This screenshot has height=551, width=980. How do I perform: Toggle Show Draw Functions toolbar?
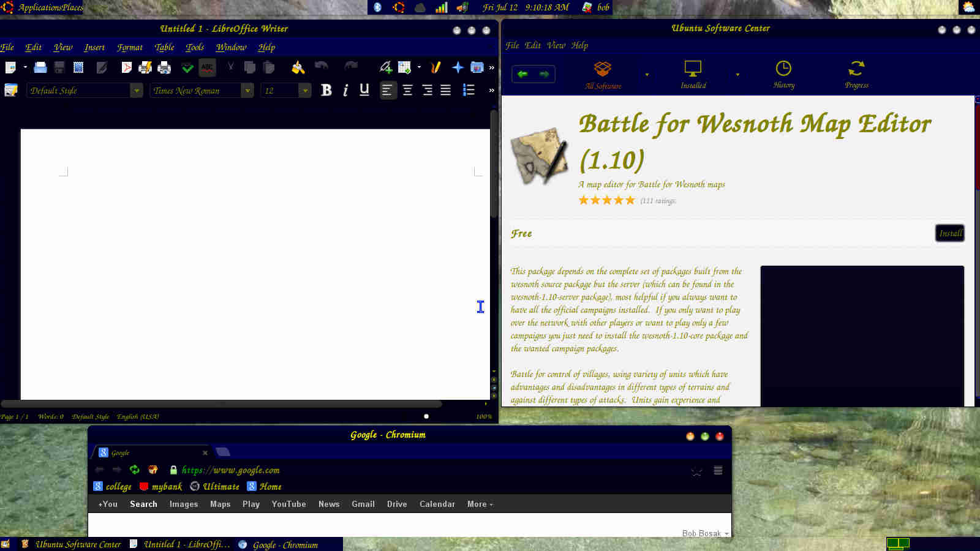tap(435, 67)
